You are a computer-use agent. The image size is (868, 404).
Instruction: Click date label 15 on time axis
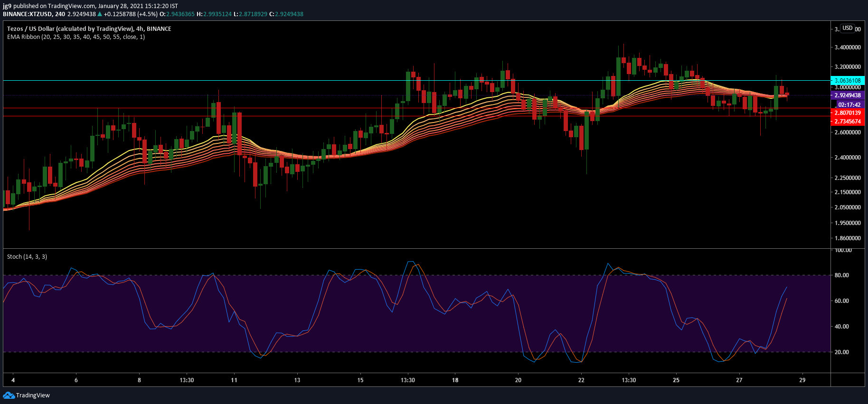360,380
